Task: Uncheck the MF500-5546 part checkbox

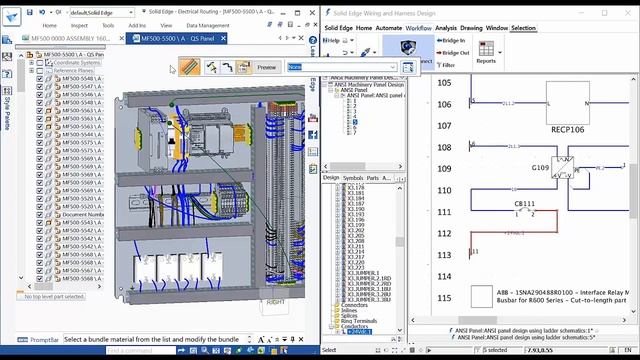Action: (x=40, y=95)
